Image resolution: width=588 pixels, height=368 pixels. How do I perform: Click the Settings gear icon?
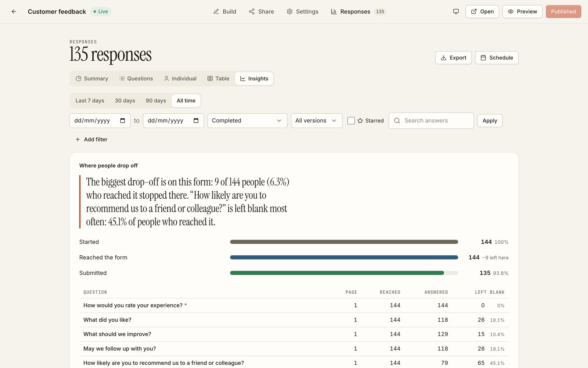(290, 11)
